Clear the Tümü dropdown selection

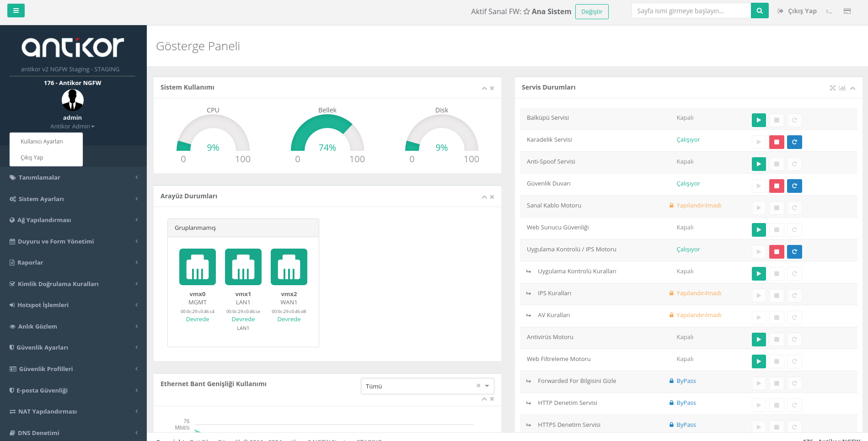(478, 386)
